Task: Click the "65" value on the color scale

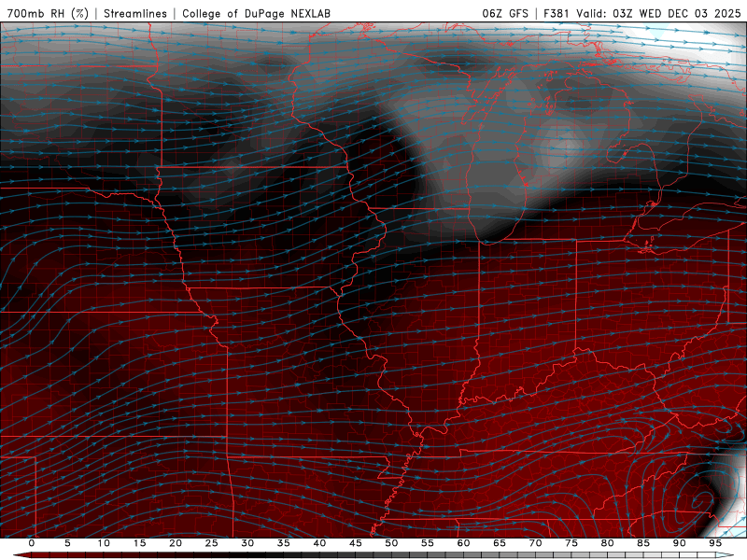Action: point(500,543)
